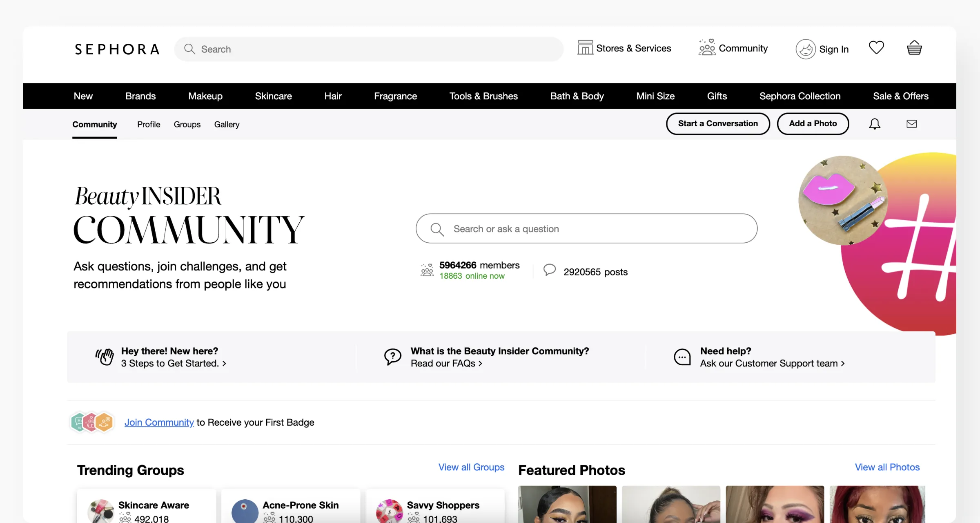Click Sign In link
This screenshot has height=523, width=980.
pyautogui.click(x=834, y=49)
